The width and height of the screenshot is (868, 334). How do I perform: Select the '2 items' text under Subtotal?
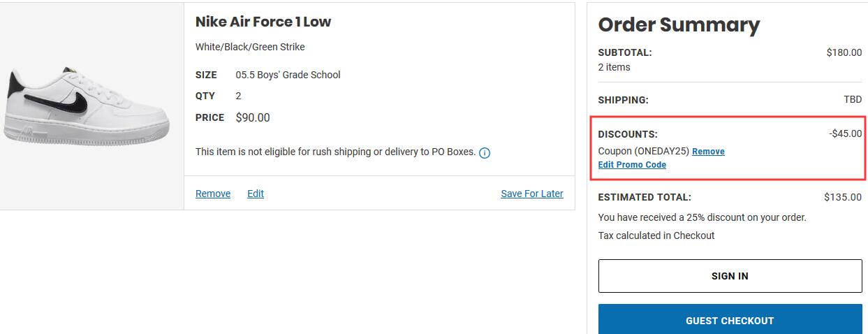click(615, 67)
